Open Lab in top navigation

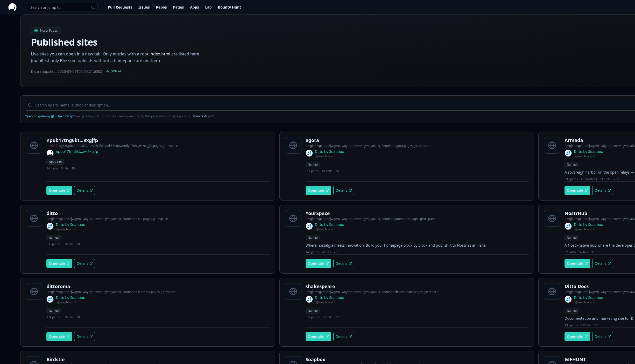click(x=208, y=7)
